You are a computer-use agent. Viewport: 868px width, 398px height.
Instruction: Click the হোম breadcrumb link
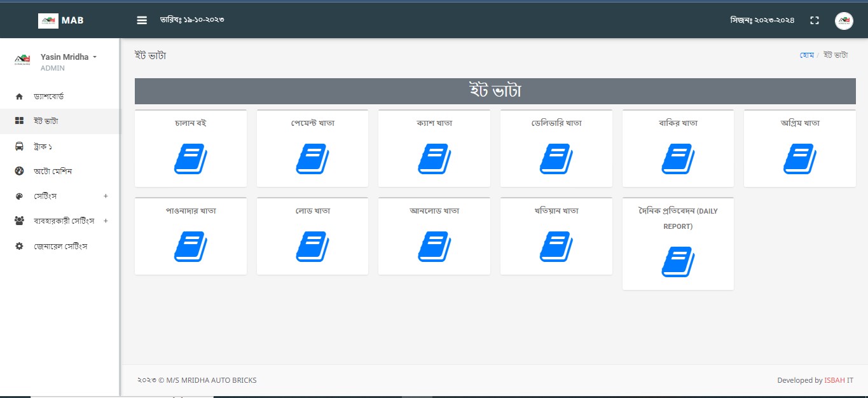(807, 55)
